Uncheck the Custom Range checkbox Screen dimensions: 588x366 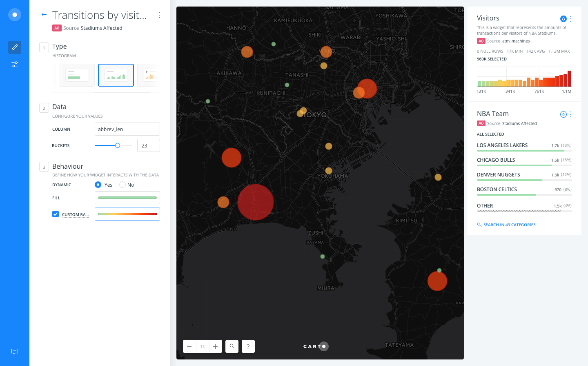pyautogui.click(x=56, y=214)
